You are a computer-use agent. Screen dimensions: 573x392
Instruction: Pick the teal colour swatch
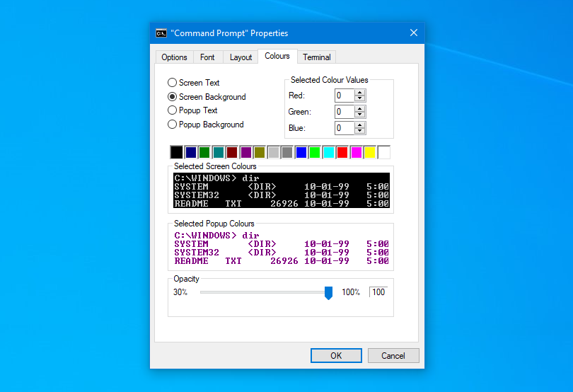coord(218,153)
